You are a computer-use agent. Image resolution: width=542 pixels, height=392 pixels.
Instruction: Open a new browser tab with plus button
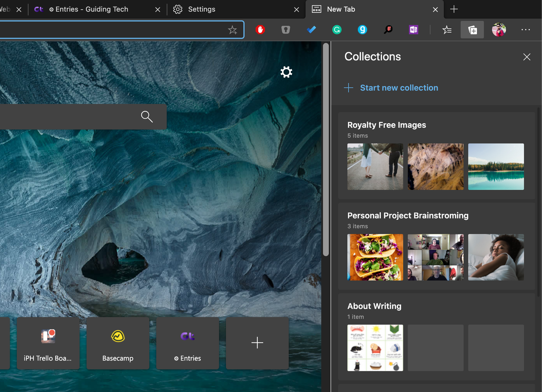pos(454,9)
